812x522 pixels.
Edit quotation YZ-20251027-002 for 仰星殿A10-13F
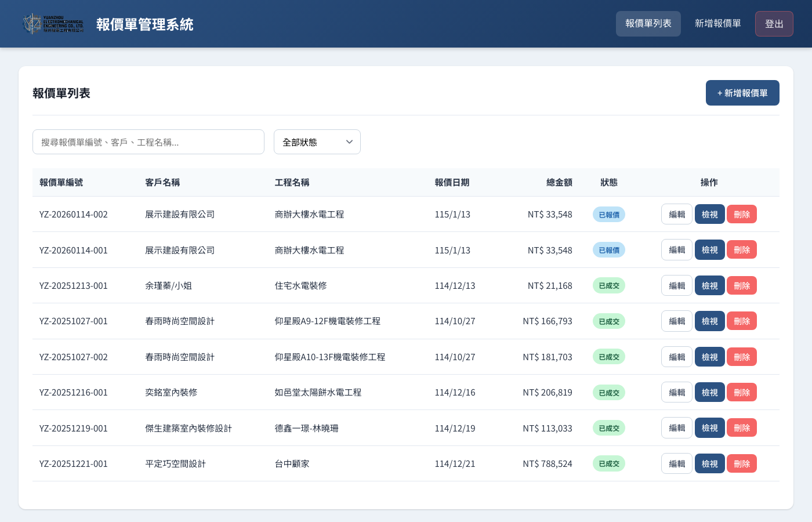tap(676, 357)
